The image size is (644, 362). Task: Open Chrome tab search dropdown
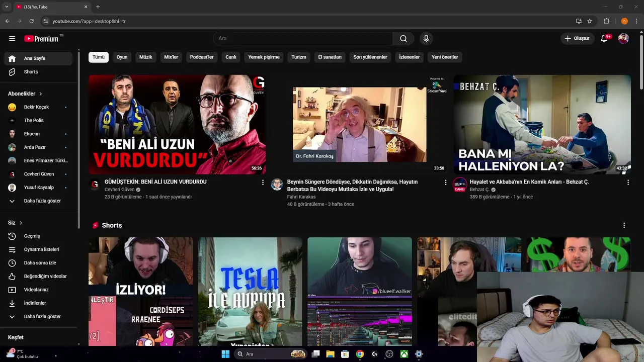tap(7, 7)
